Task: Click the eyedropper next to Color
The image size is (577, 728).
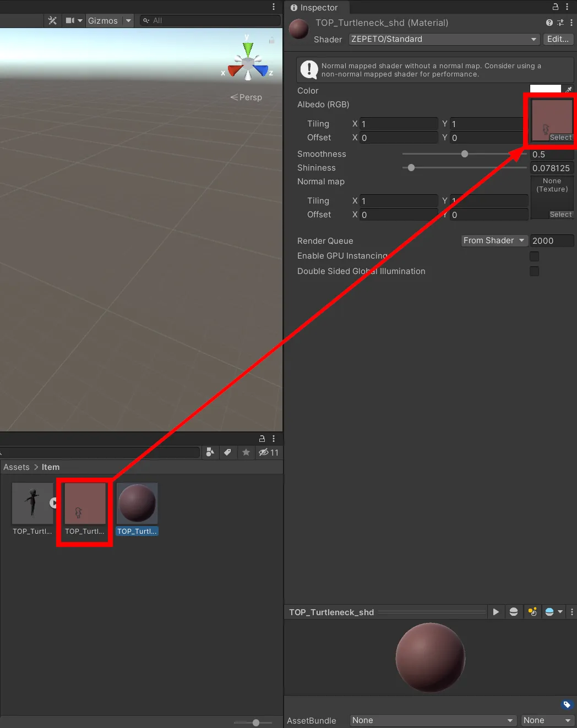Action: [569, 89]
